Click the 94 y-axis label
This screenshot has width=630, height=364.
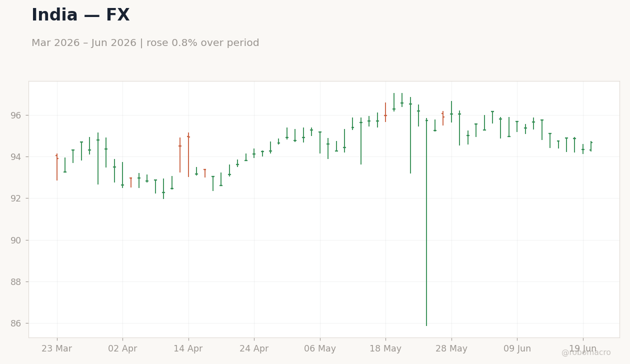click(x=16, y=157)
